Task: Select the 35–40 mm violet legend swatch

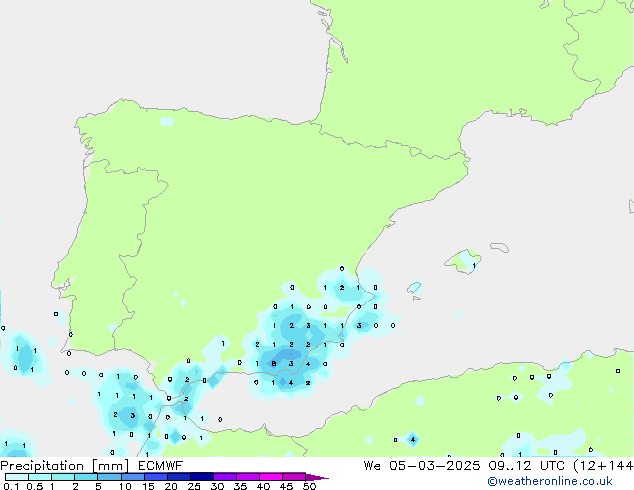Action: tap(248, 477)
